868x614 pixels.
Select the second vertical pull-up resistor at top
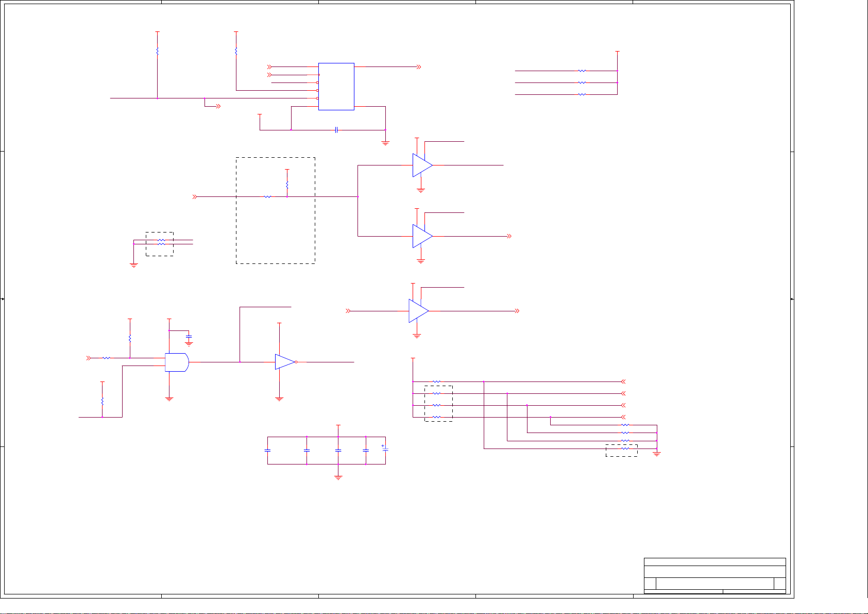pos(236,52)
